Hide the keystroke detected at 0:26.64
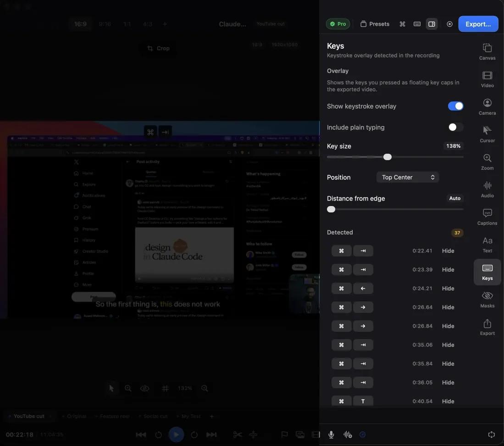The height and width of the screenshot is (446, 504). pyautogui.click(x=448, y=307)
